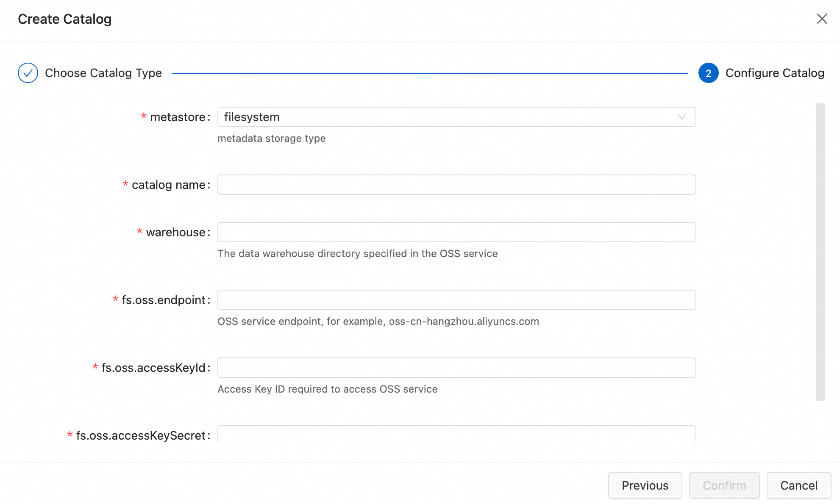Click the Previous button
Viewport: 840px width, 504px height.
click(645, 485)
